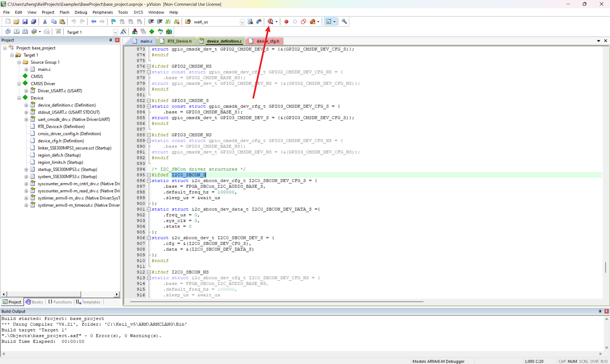Switch to the main.c editor tab
The height and width of the screenshot is (364, 610).
(146, 41)
